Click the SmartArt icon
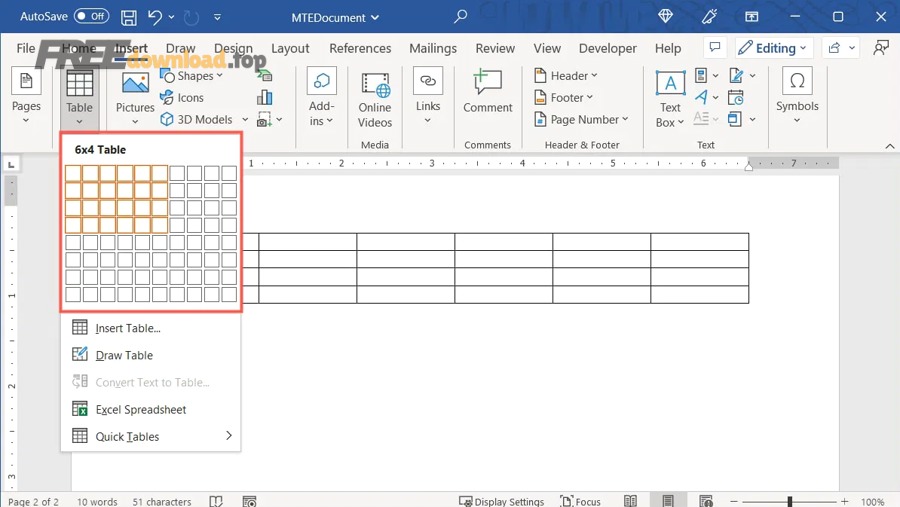900x507 pixels. [264, 75]
